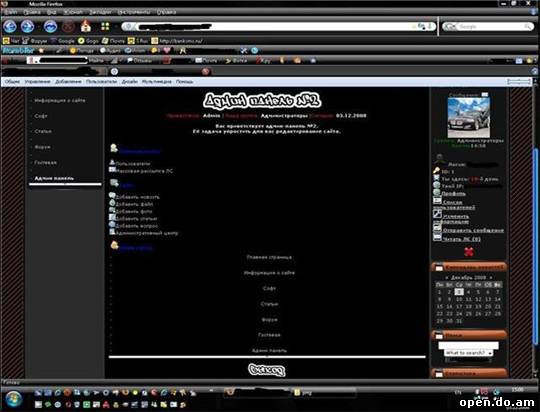Click the Firefox back arrow button
Viewport: 540px width, 412px height.
(10, 26)
